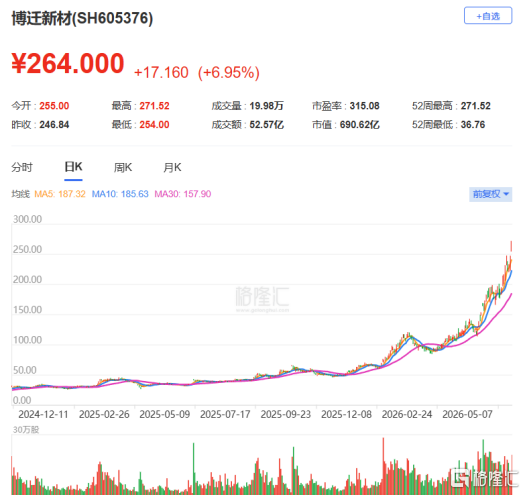
Task: Click the current price ¥264.000
Action: [68, 63]
